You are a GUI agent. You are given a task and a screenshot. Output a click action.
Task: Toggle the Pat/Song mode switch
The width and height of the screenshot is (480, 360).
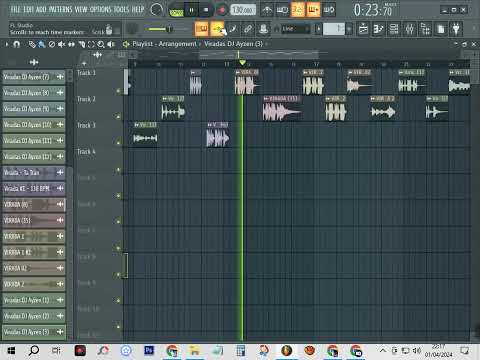click(176, 11)
